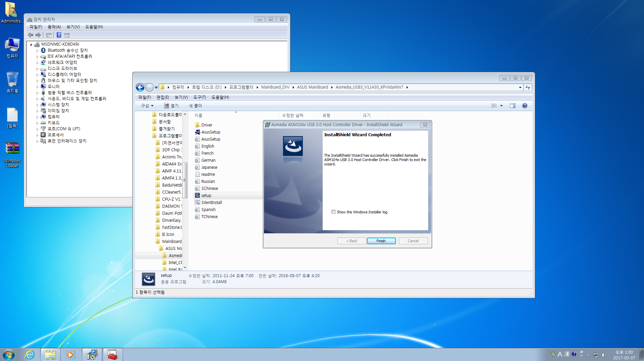
Task: Show hidden system tray icons arrow
Action: click(x=588, y=355)
